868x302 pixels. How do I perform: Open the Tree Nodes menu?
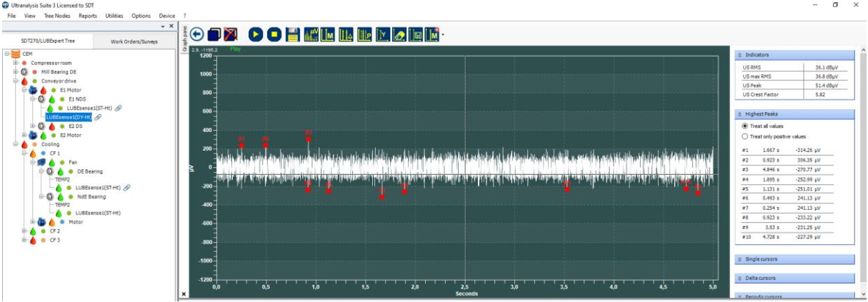pos(56,15)
